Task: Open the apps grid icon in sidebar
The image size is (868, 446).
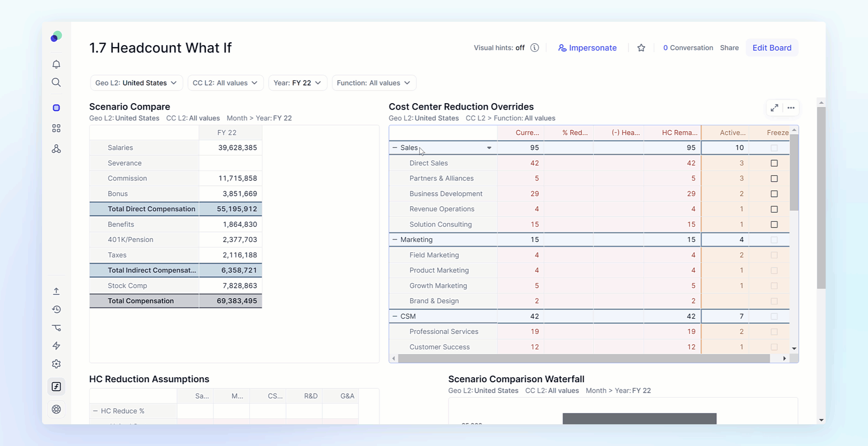Action: click(x=56, y=128)
